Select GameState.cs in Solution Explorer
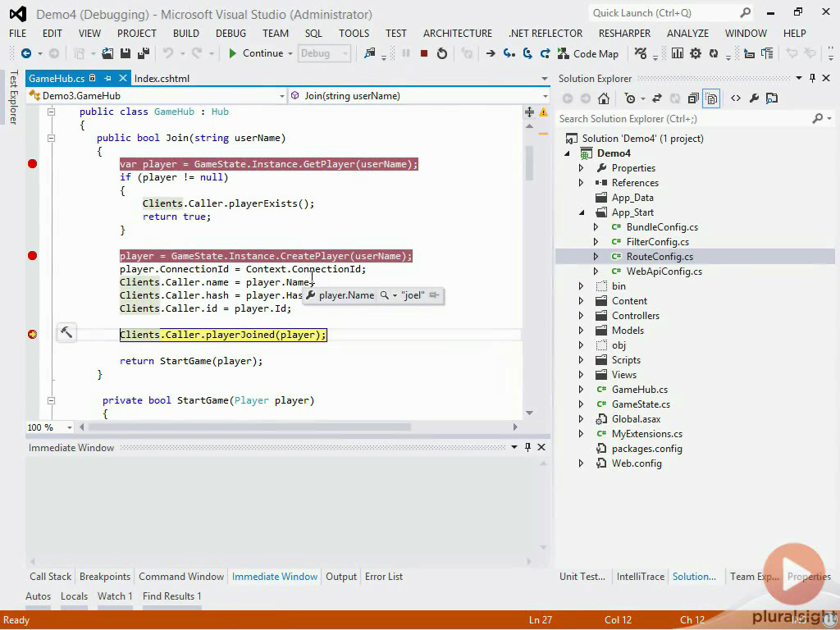This screenshot has height=630, width=840. [641, 404]
